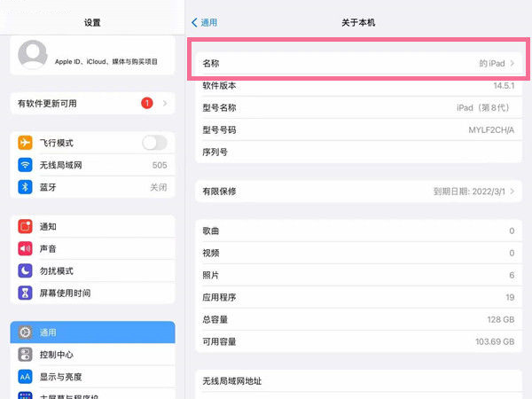Tap the Wi-Fi (无线局域网) icon
The height and width of the screenshot is (399, 532).
[x=25, y=165]
